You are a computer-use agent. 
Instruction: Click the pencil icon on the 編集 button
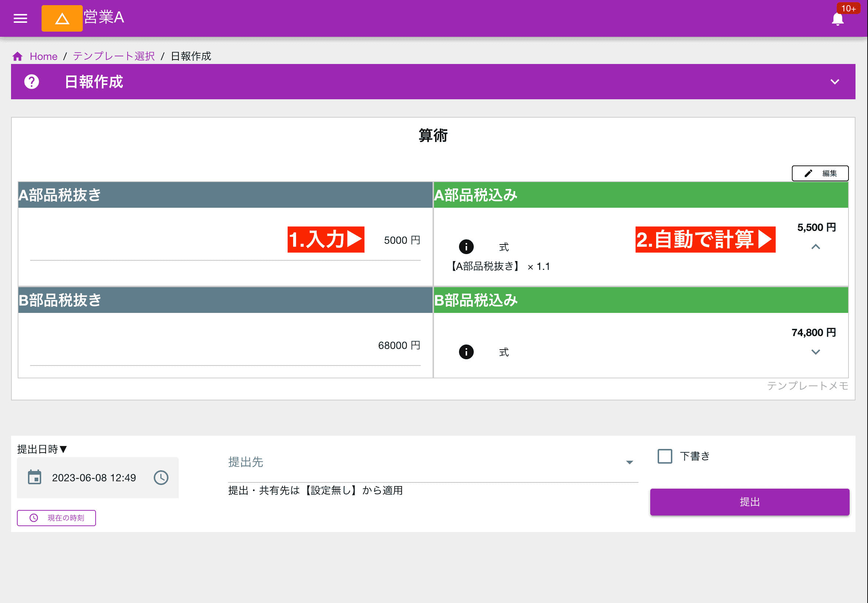[x=809, y=173]
